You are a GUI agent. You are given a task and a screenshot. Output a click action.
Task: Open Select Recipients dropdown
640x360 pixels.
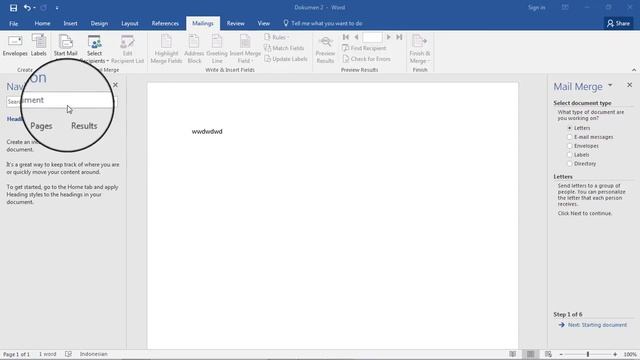coord(94,49)
